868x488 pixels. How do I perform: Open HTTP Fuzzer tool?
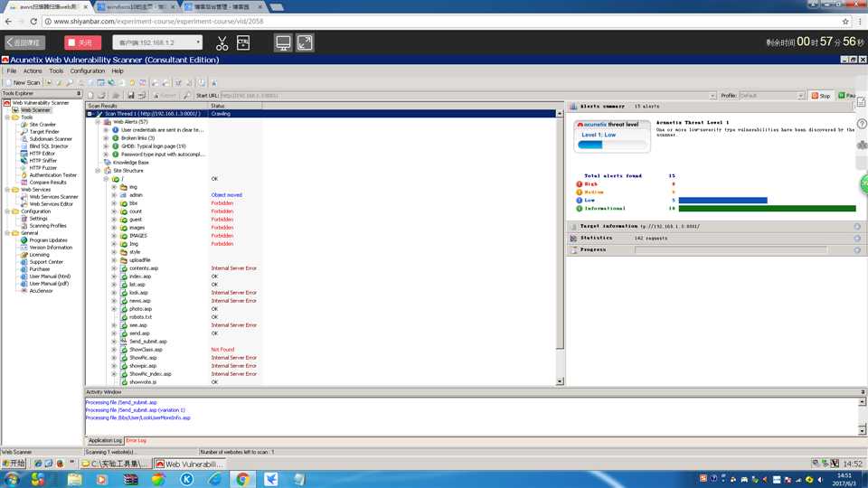coord(42,168)
